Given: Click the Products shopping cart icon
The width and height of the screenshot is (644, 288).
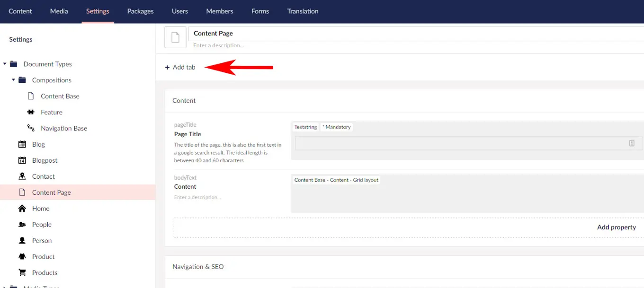Looking at the screenshot, I should click(22, 272).
